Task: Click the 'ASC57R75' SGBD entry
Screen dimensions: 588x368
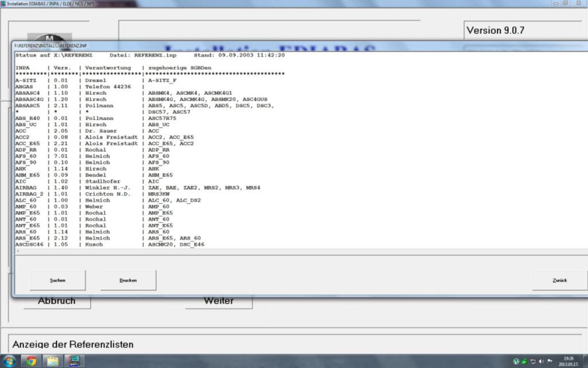Action: pyautogui.click(x=162, y=118)
